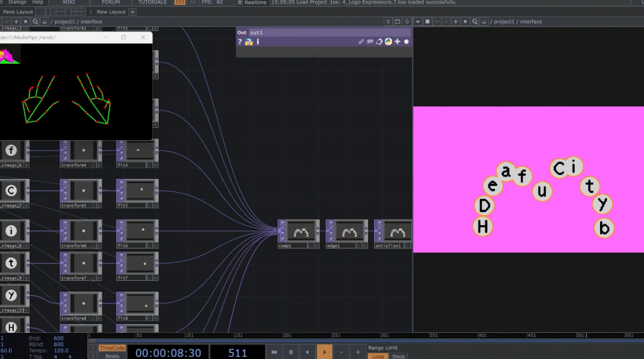Add bookmark plus in left pane bar
The width and height of the screenshot is (644, 359).
pos(16,21)
